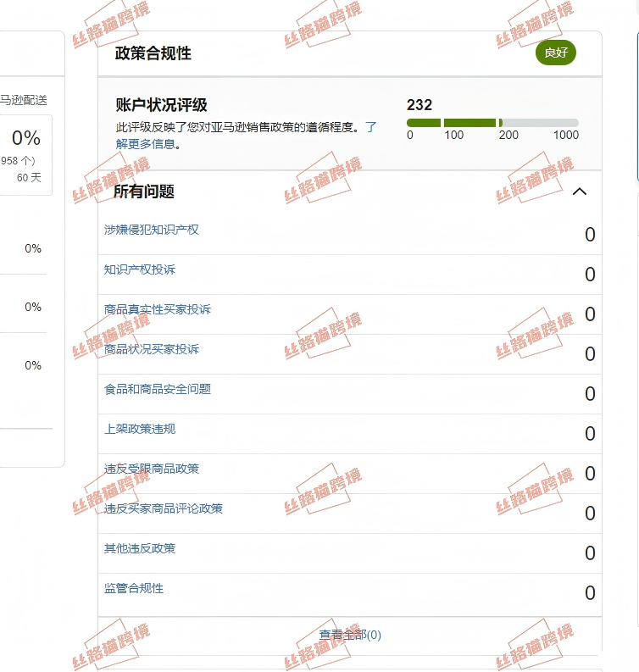Open 监管合规性 link

pyautogui.click(x=134, y=588)
